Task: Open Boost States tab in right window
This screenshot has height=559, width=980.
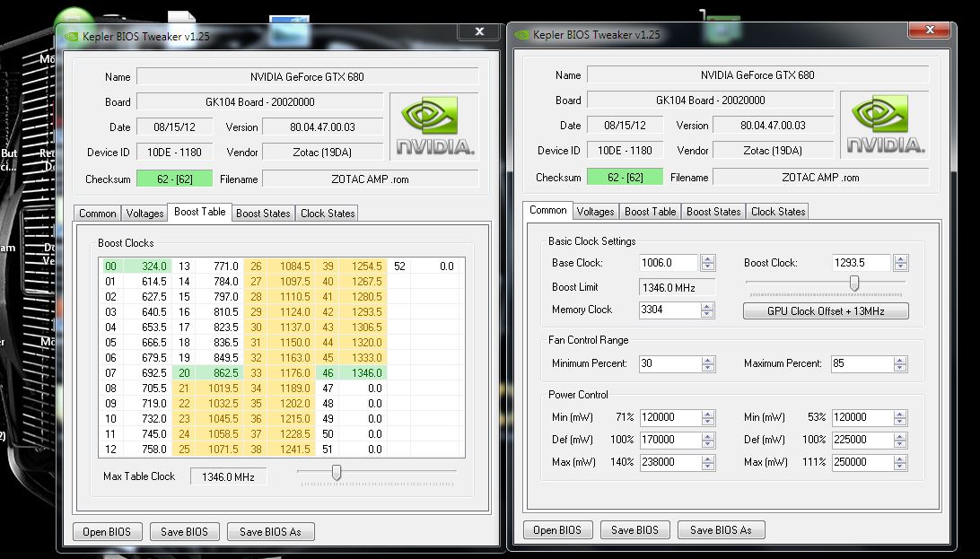Action: [x=713, y=211]
